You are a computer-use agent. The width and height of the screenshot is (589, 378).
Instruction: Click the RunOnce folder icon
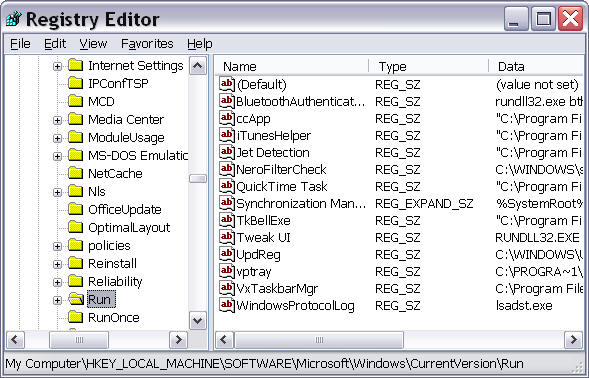[76, 318]
